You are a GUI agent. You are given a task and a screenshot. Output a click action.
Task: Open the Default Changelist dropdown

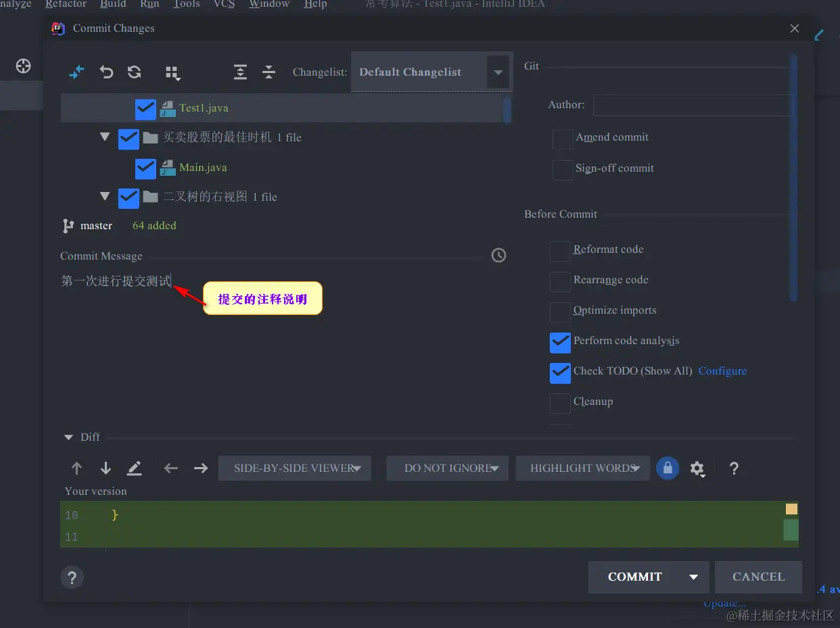(431, 72)
